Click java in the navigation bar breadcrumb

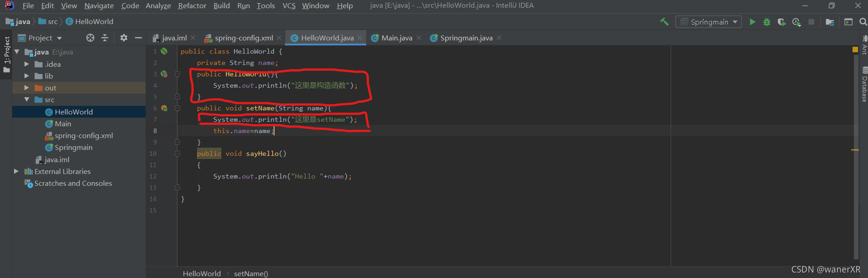pos(18,21)
